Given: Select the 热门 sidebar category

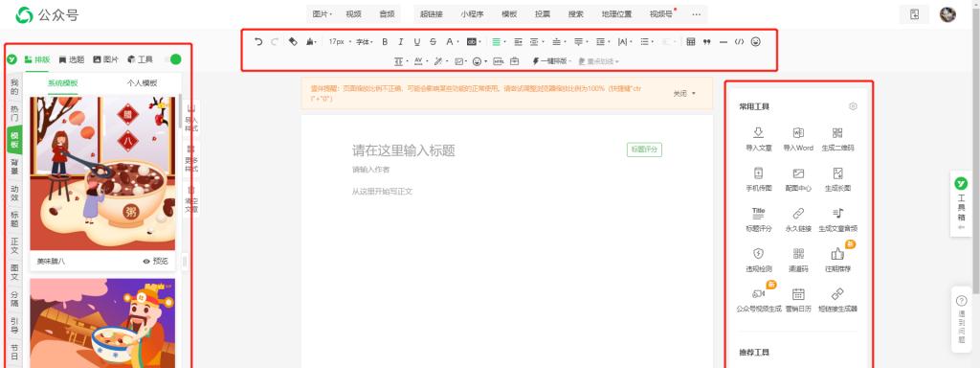Looking at the screenshot, I should click(14, 113).
